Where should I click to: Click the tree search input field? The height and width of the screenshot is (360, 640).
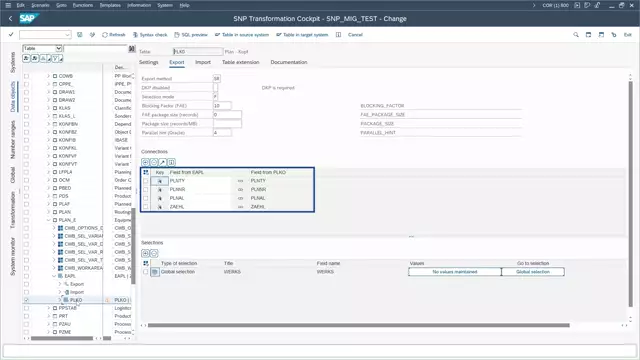click(x=96, y=49)
